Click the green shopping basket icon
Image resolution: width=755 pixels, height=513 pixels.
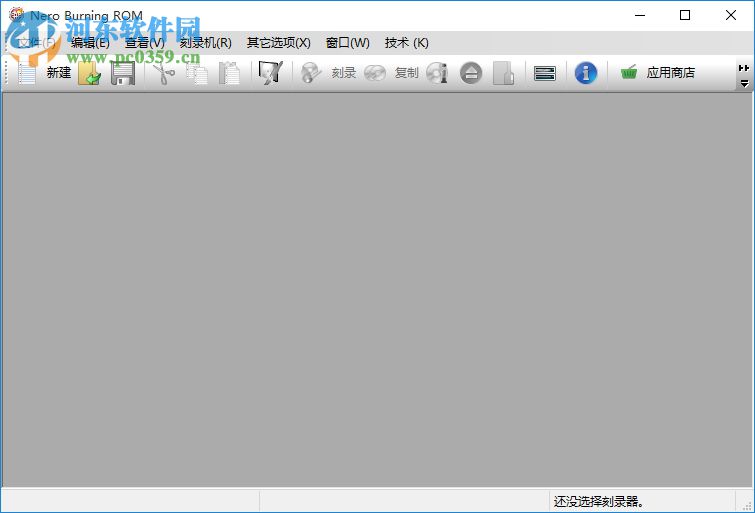click(x=629, y=73)
